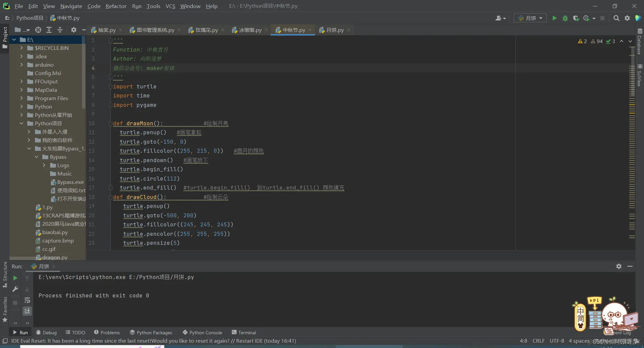Screen dimensions: 644x348
Task: Select Bypass.exe file in tree
Action: pyautogui.click(x=70, y=182)
